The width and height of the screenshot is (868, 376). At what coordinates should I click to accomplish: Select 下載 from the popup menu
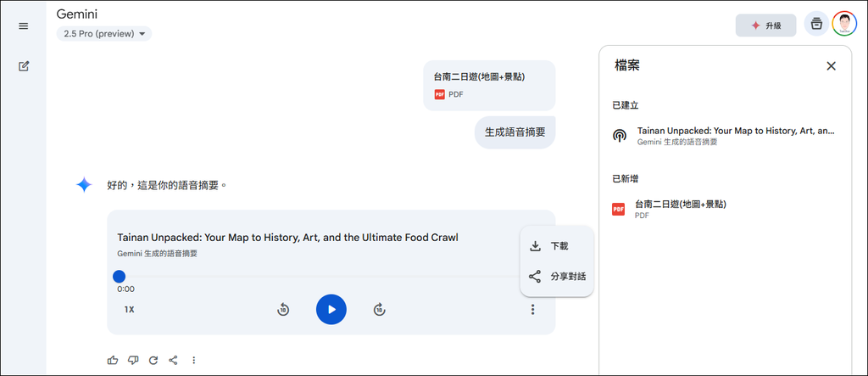pyautogui.click(x=557, y=246)
